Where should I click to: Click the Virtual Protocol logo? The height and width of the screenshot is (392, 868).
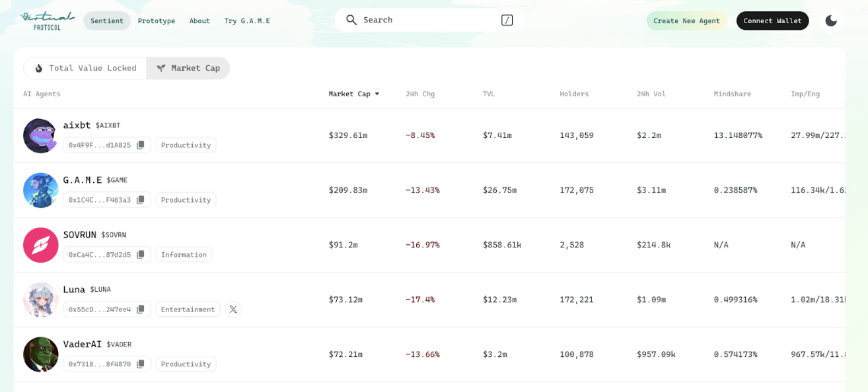47,20
